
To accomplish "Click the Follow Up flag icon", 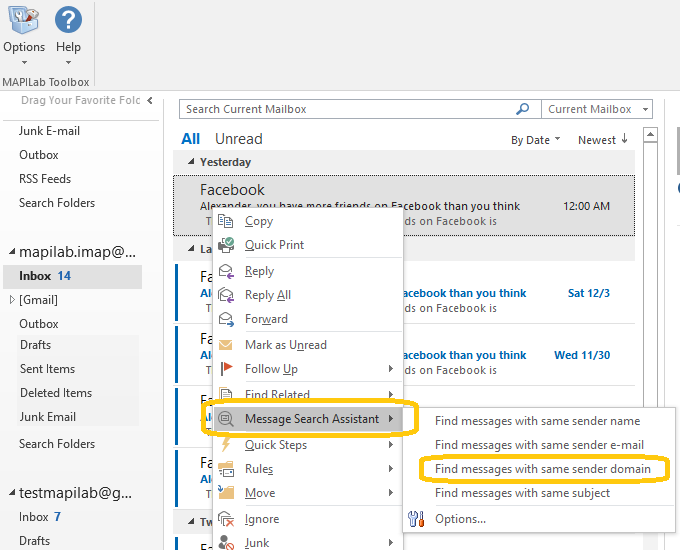I will coord(226,369).
